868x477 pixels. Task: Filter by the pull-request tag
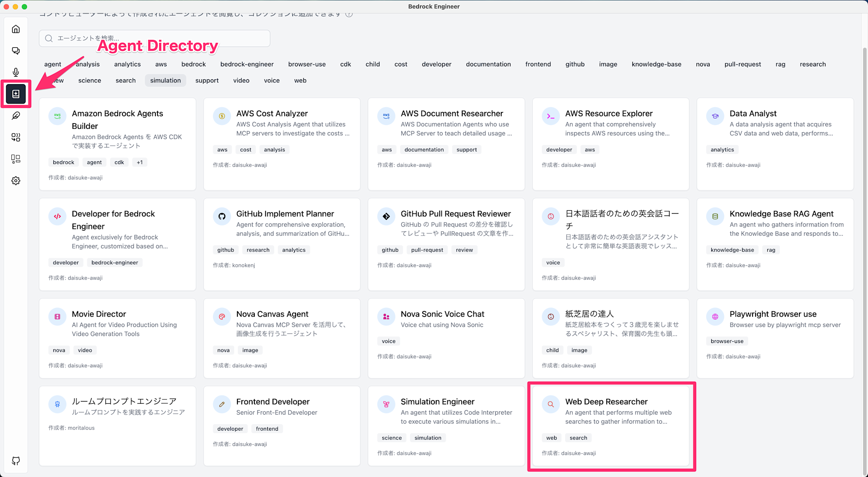[x=743, y=64]
